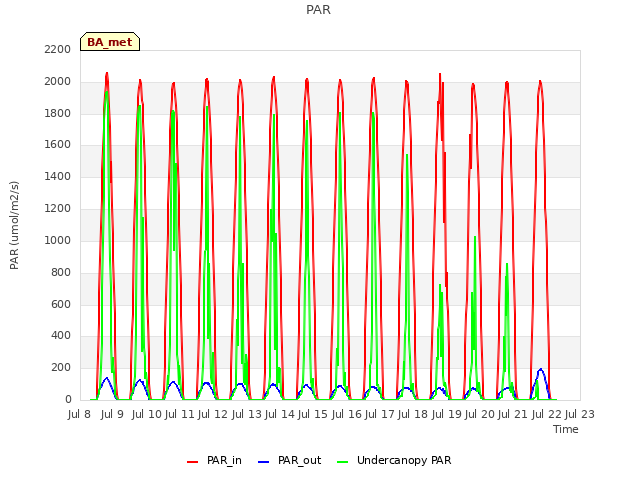Image resolution: width=640 pixels, height=480 pixels.
Task: Click the 200 y-axis tick label
Action: click(x=61, y=367)
